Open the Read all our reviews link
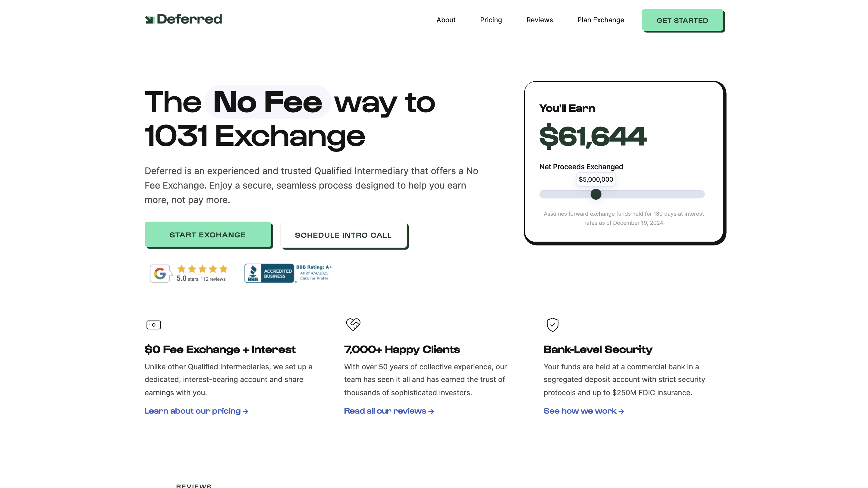Viewport: 868px width, 488px height. [388, 411]
